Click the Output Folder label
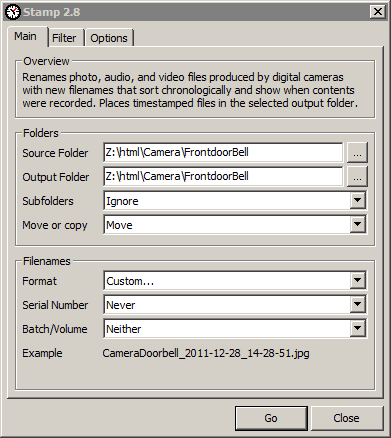This screenshot has height=438, width=391. click(x=56, y=177)
